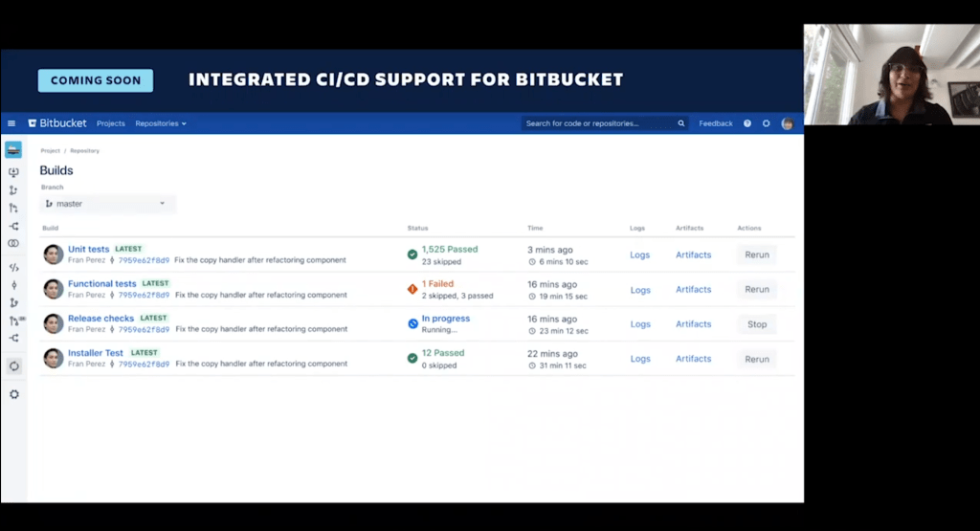
Task: Expand the master branch dropdown
Action: 108,204
